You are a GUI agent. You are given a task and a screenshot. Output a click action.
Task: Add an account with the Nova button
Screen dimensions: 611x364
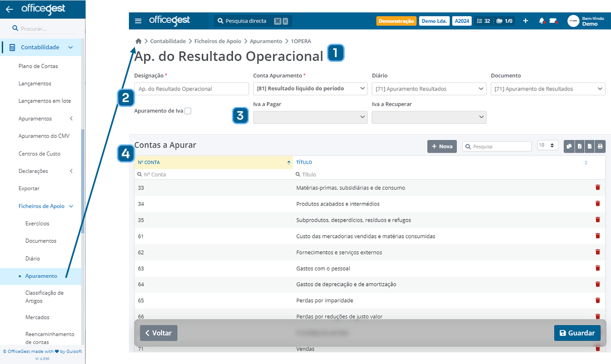click(442, 146)
